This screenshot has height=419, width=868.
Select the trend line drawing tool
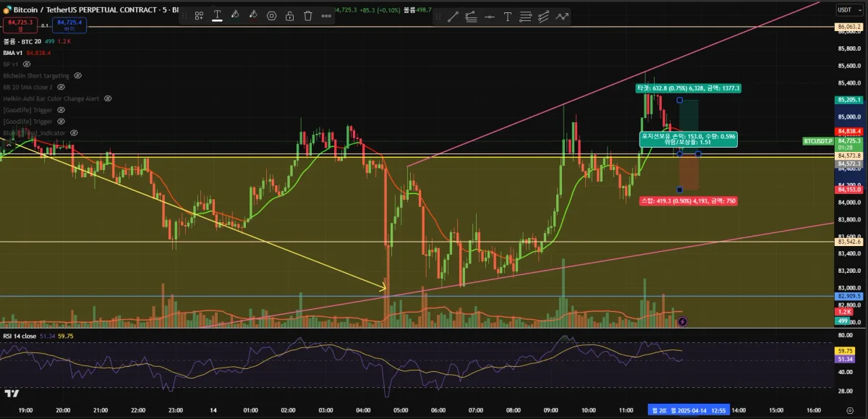coord(453,16)
